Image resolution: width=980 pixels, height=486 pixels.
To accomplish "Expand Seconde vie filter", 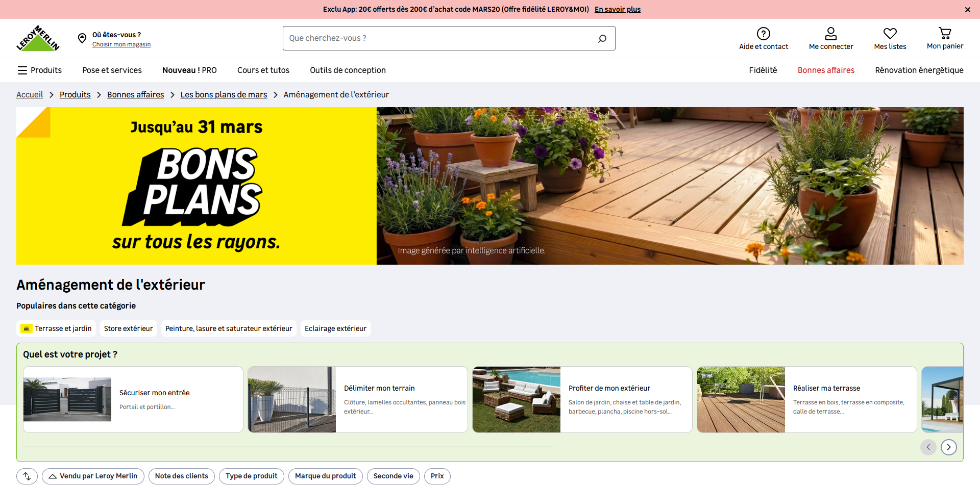I will click(394, 476).
